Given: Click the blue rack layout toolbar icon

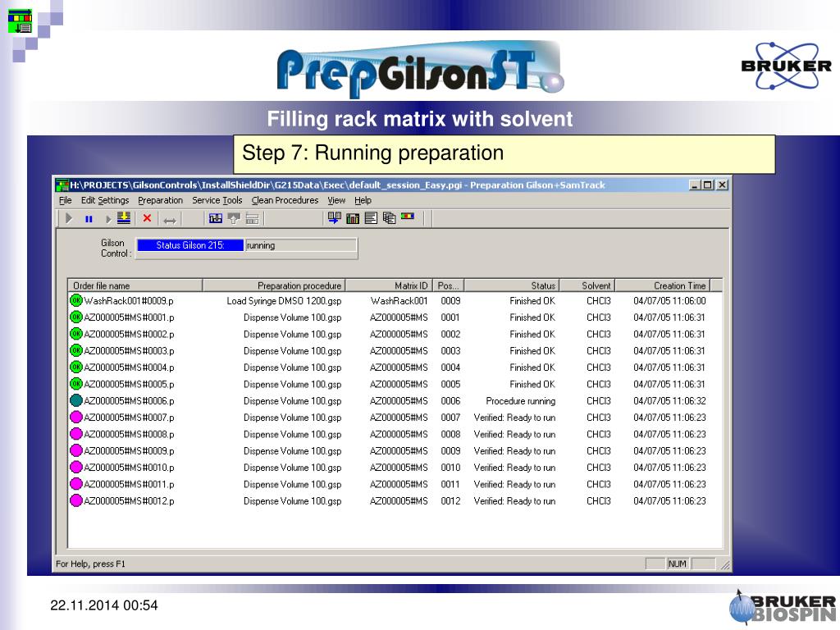Looking at the screenshot, I should [216, 218].
